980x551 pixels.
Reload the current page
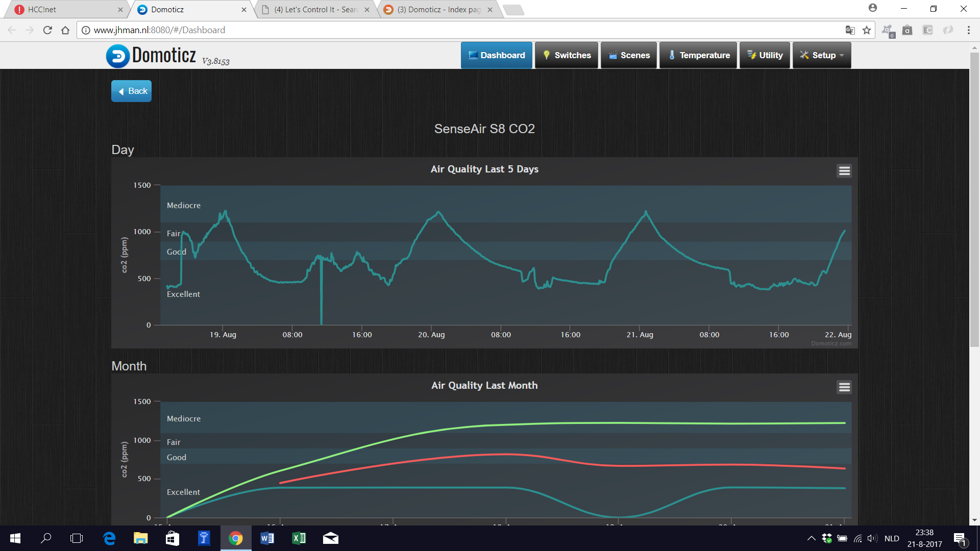[47, 30]
